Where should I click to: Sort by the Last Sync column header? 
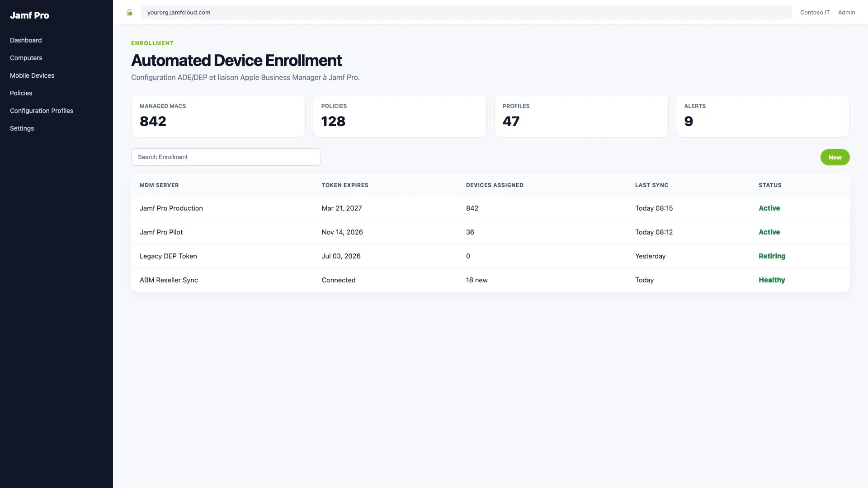[651, 185]
